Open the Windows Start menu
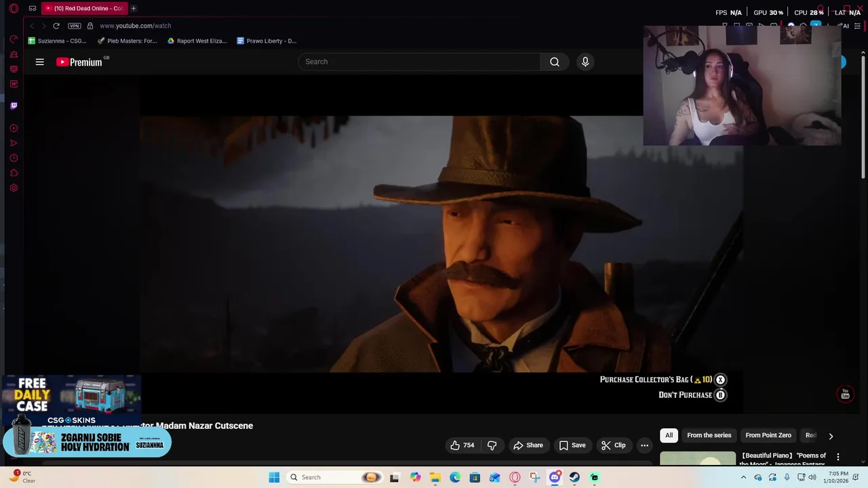868x488 pixels. (274, 477)
